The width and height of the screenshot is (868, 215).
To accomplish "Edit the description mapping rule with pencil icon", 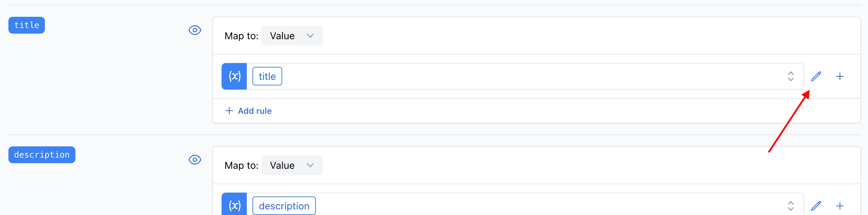I will tap(816, 206).
